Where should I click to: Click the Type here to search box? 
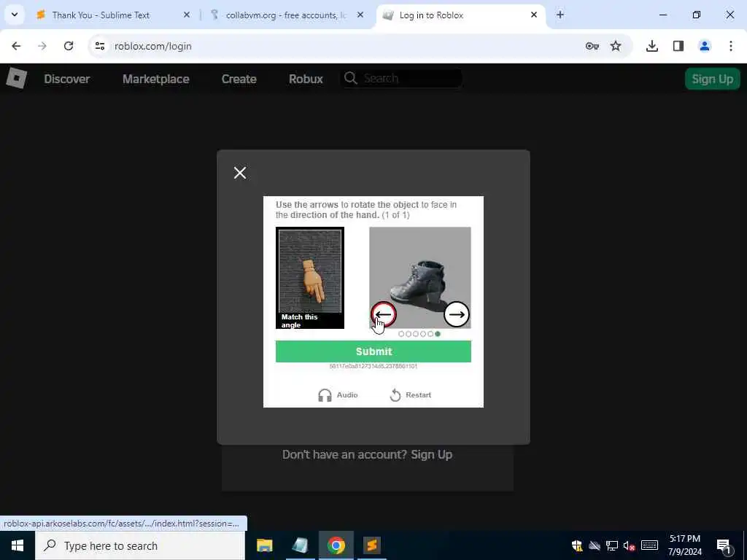[140, 545]
